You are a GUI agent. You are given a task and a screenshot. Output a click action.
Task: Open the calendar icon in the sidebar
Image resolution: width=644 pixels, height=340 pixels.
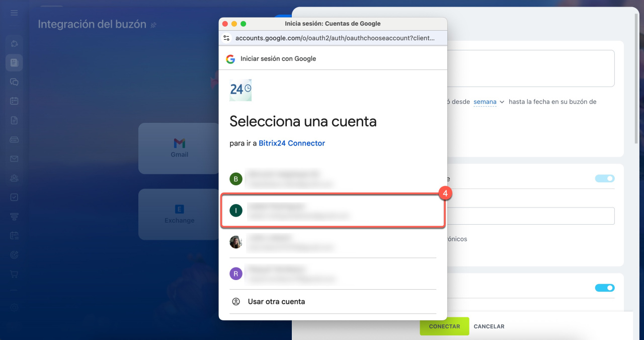click(14, 101)
